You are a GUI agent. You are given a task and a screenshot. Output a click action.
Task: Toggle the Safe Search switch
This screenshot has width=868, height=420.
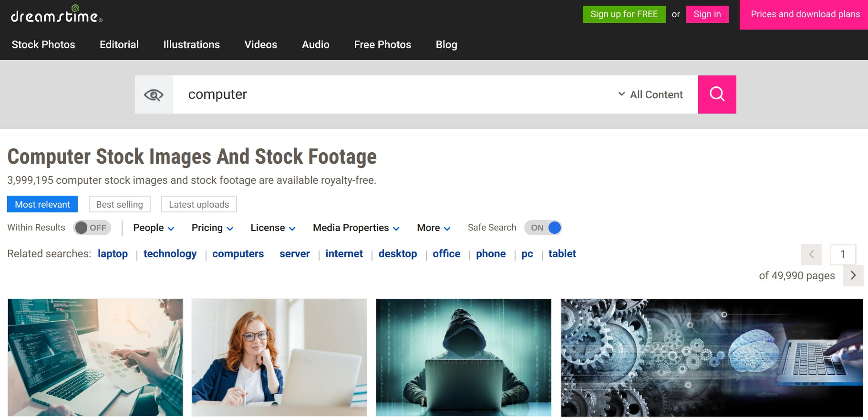[543, 228]
